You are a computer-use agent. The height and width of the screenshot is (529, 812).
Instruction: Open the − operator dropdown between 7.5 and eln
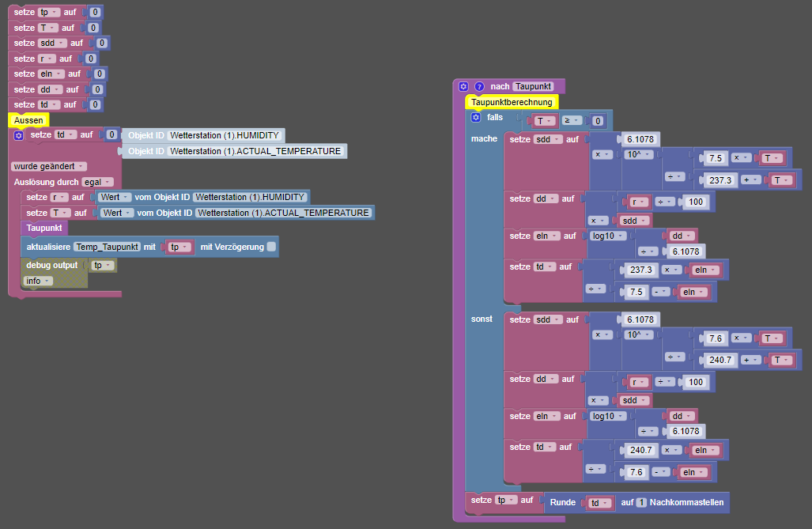click(x=660, y=292)
